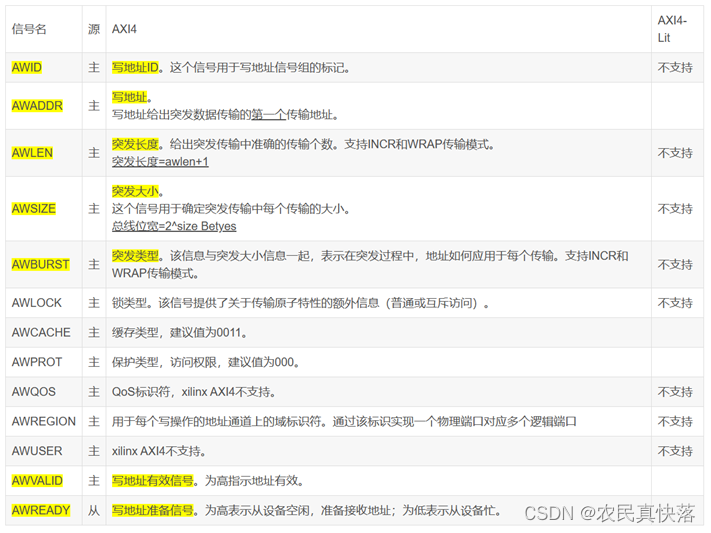The height and width of the screenshot is (533, 711).
Task: Click the 信号名 column header
Action: pos(29,29)
